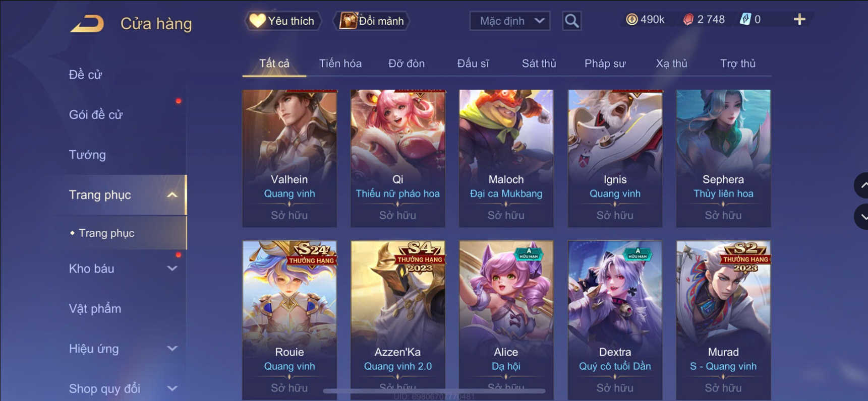Screen dimensions: 868x401
Task: Collapse the Trang phục sidebar section
Action: [172, 195]
